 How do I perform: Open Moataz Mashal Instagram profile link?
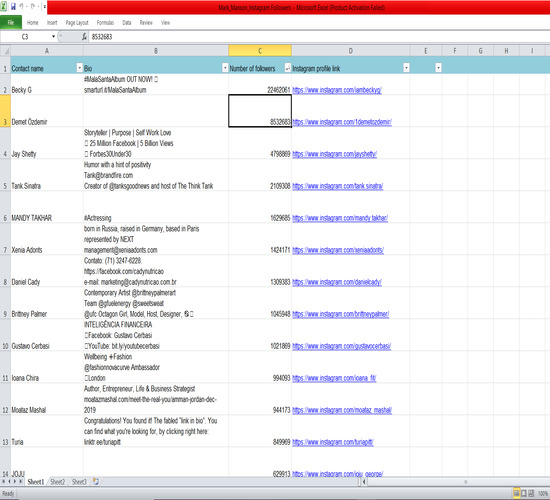coord(342,410)
